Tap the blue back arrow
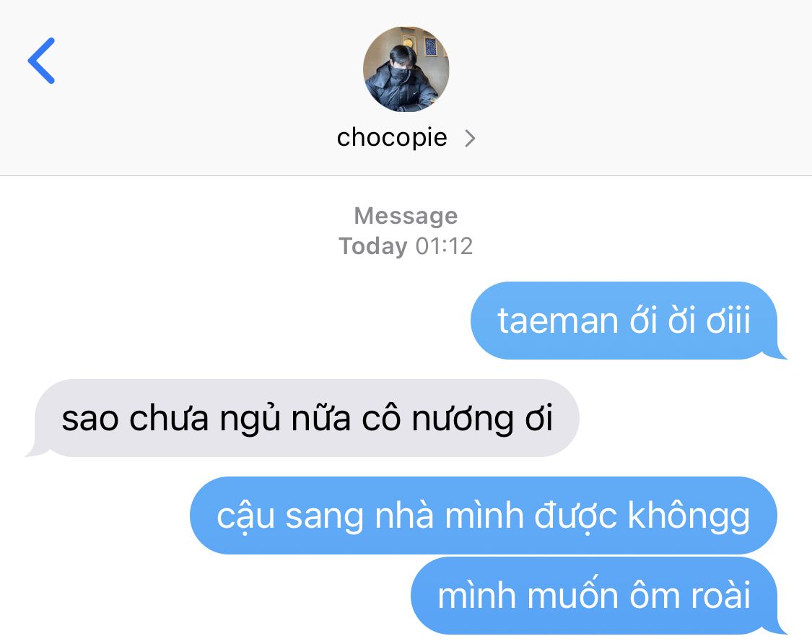The image size is (812, 644). click(x=41, y=61)
